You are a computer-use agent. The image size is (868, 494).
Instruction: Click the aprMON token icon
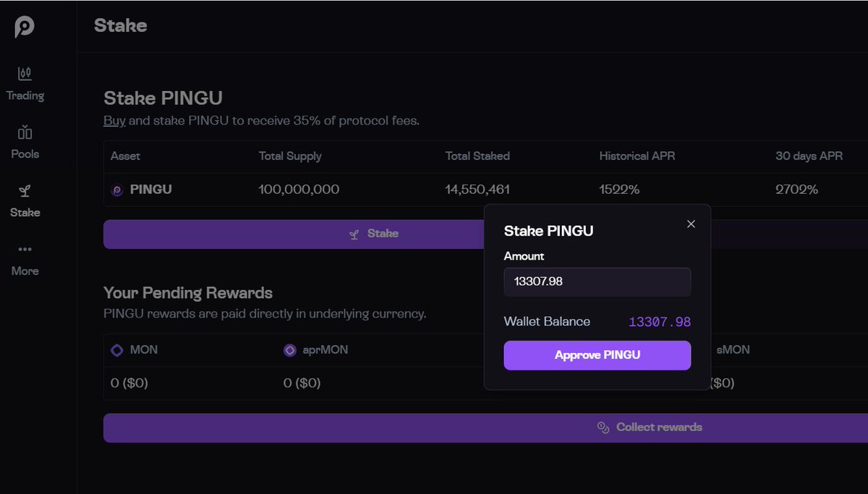click(290, 350)
